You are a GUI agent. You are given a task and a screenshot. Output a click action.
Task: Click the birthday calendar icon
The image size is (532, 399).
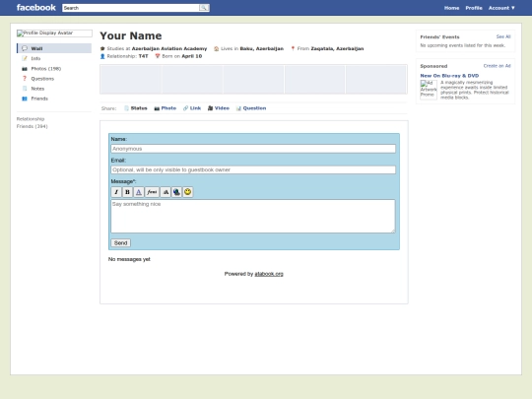click(158, 56)
